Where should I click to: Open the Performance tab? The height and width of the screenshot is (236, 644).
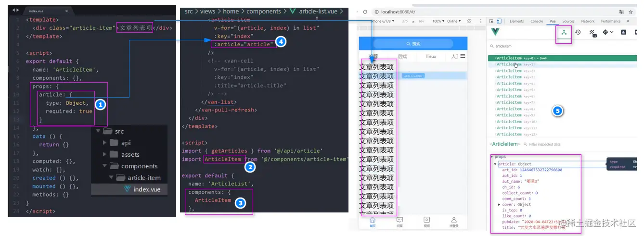click(610, 21)
